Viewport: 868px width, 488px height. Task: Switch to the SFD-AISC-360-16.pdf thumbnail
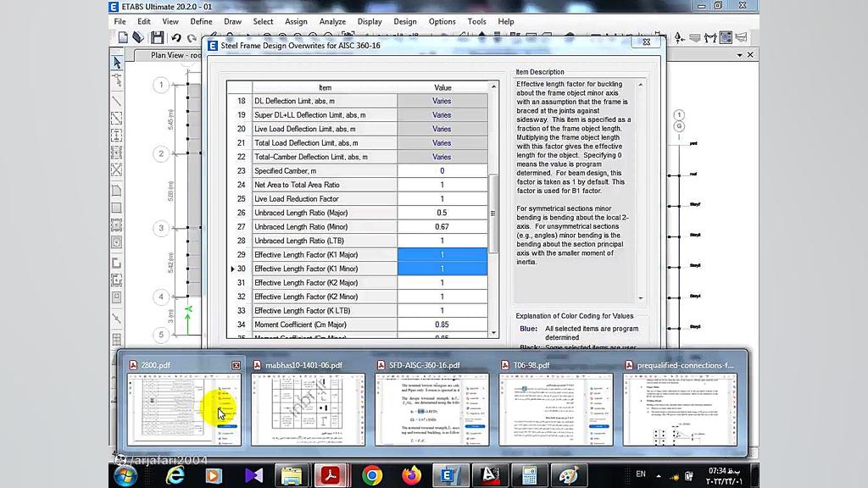click(431, 409)
